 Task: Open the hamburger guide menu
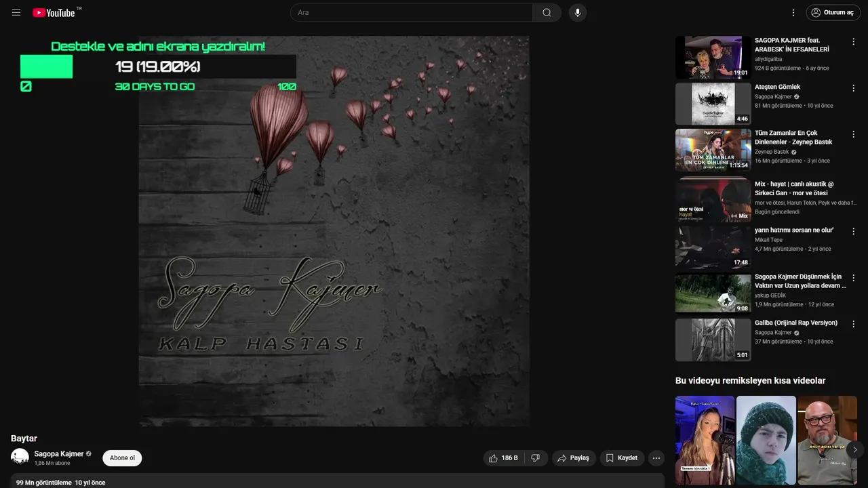tap(16, 13)
